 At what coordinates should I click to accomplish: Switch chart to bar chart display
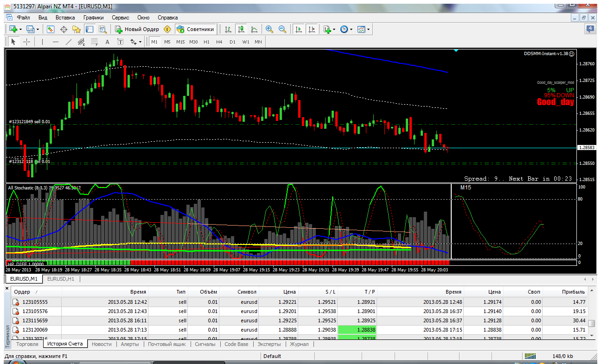pyautogui.click(x=228, y=29)
